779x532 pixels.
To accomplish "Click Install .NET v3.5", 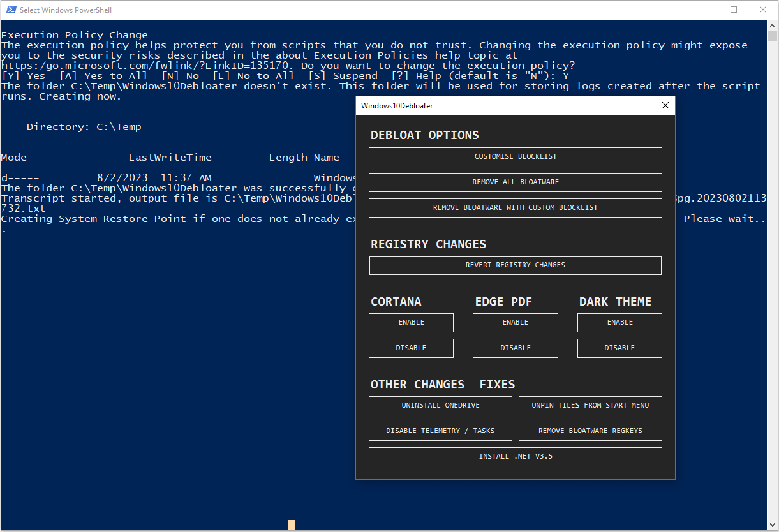I will (x=516, y=457).
